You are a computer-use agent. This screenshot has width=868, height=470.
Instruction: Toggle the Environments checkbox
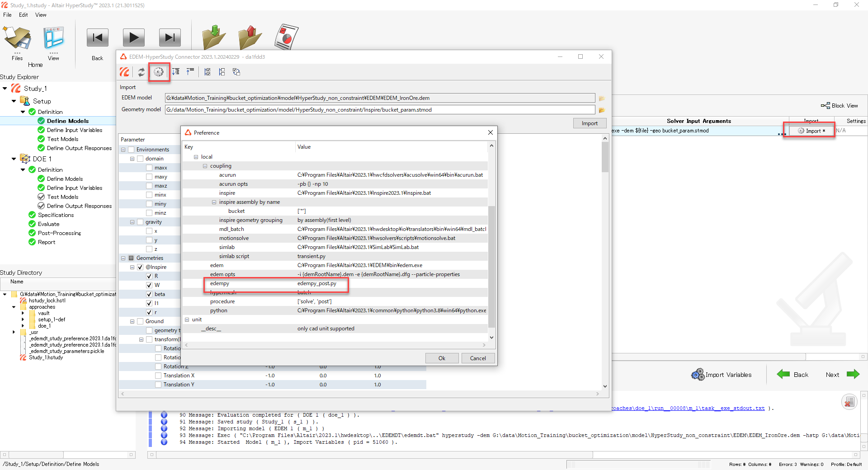[x=131, y=150]
